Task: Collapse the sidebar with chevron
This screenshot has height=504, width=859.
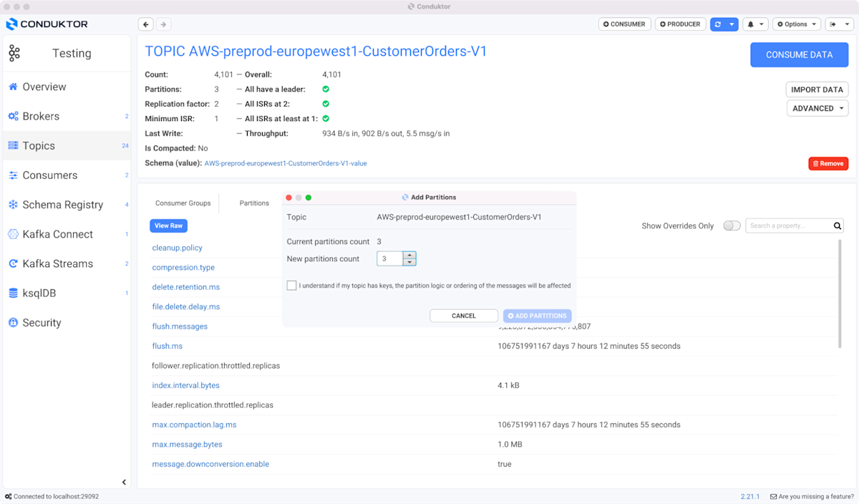Action: click(124, 483)
